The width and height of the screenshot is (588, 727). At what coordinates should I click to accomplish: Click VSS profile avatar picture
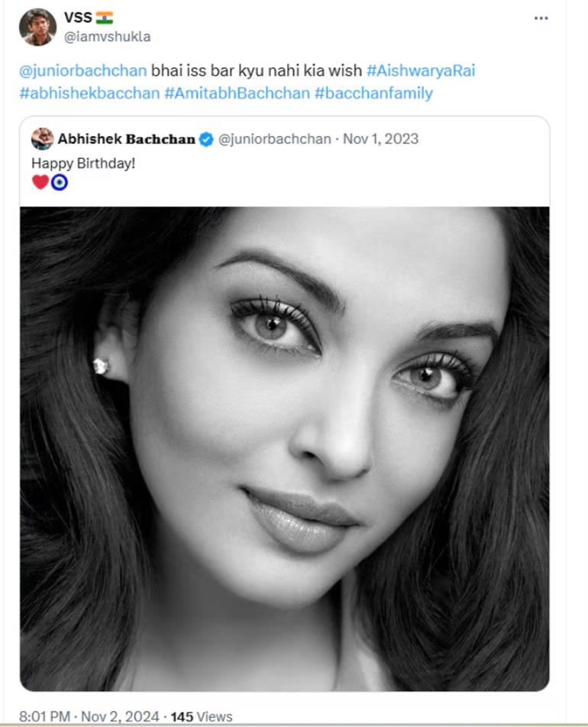coord(37,27)
